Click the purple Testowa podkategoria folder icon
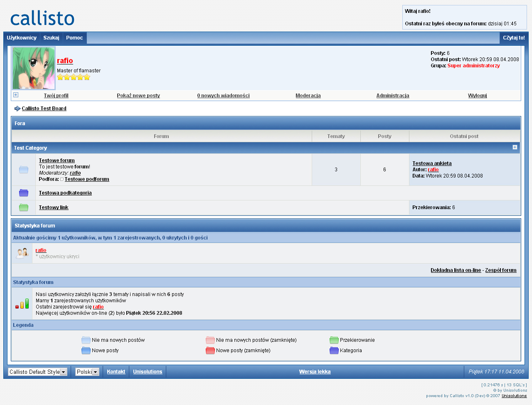Screen dimensions: 532x405 (x=24, y=193)
